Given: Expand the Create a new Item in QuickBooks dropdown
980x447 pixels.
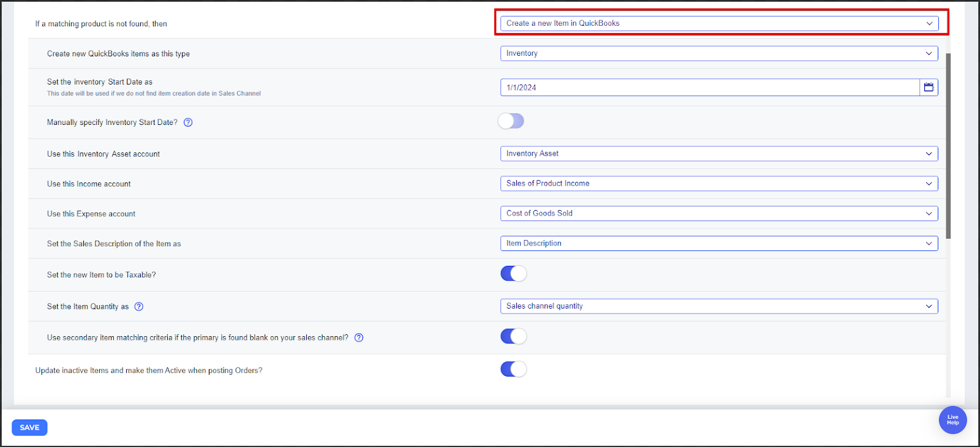Looking at the screenshot, I should click(719, 23).
